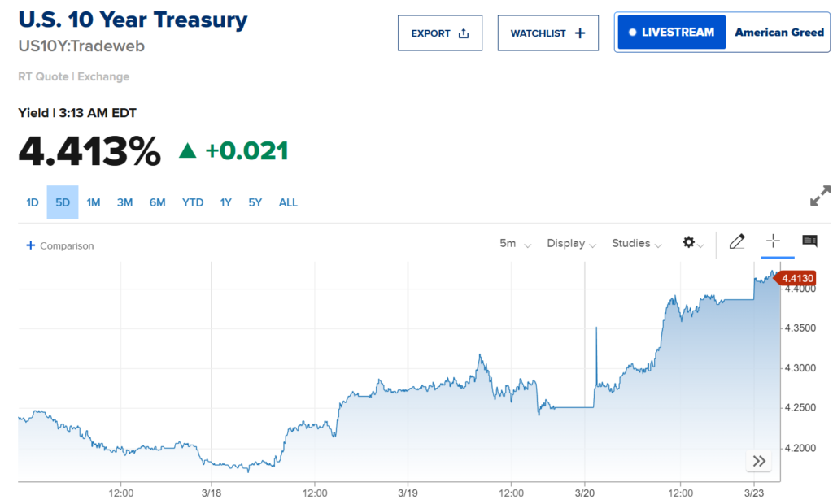Select the YTD time range
This screenshot has width=833, height=504.
tap(193, 202)
